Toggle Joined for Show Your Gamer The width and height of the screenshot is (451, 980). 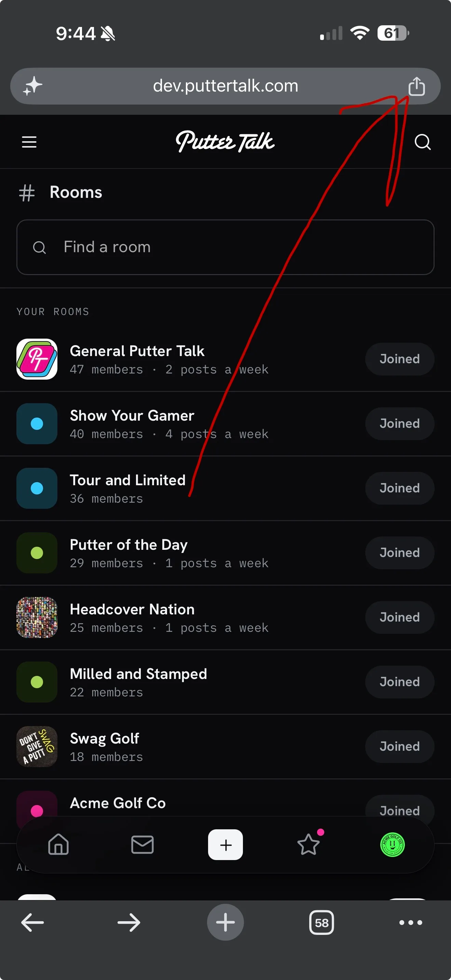click(x=400, y=423)
